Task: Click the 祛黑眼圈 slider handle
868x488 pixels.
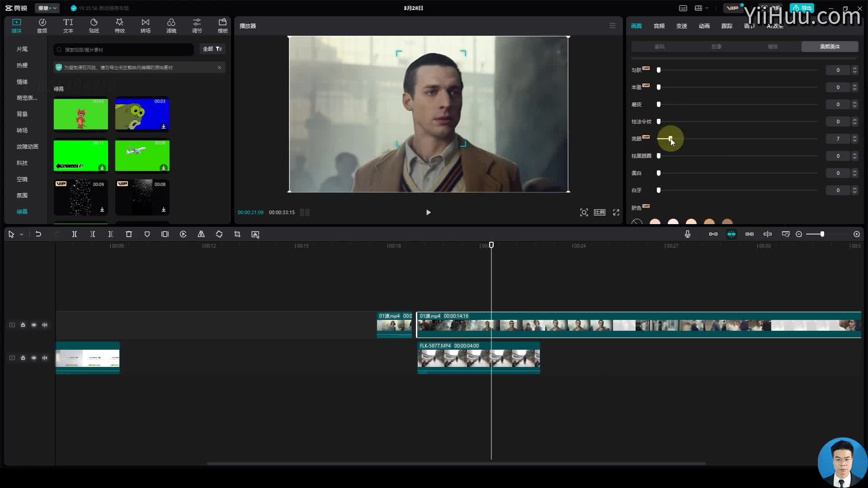Action: point(659,156)
